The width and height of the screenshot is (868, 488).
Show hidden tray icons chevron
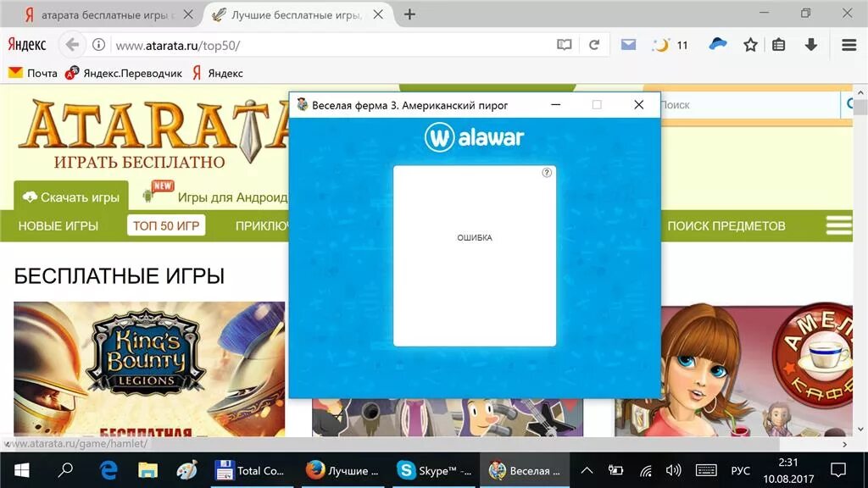(x=587, y=470)
